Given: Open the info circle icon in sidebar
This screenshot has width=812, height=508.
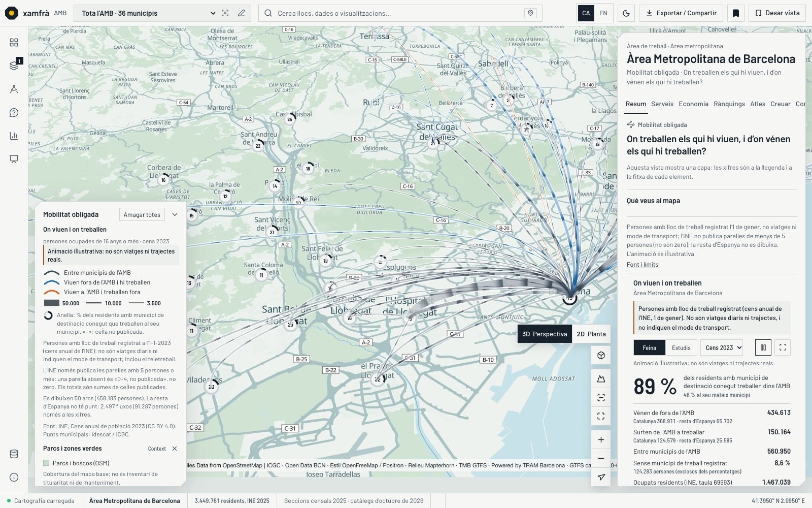Looking at the screenshot, I should 14,477.
